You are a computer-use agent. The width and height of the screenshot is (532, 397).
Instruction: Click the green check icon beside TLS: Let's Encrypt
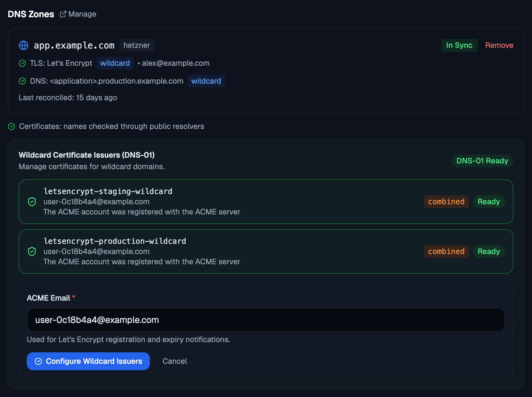22,63
